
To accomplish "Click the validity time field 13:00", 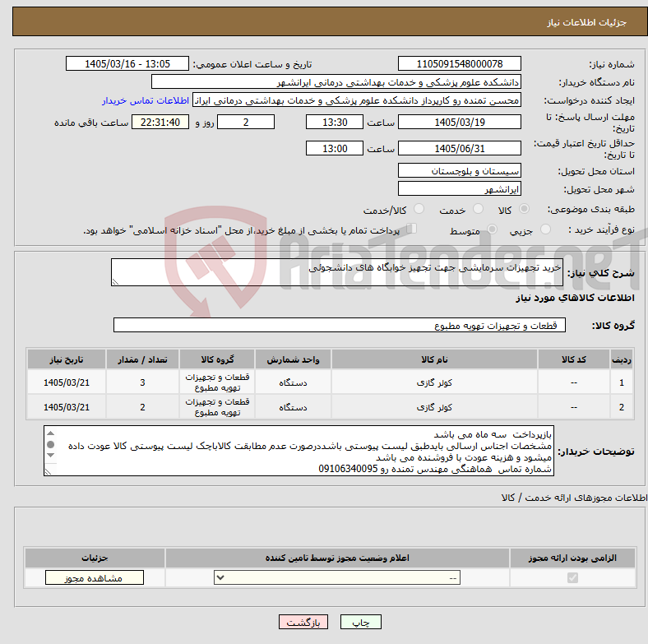I will [335, 148].
